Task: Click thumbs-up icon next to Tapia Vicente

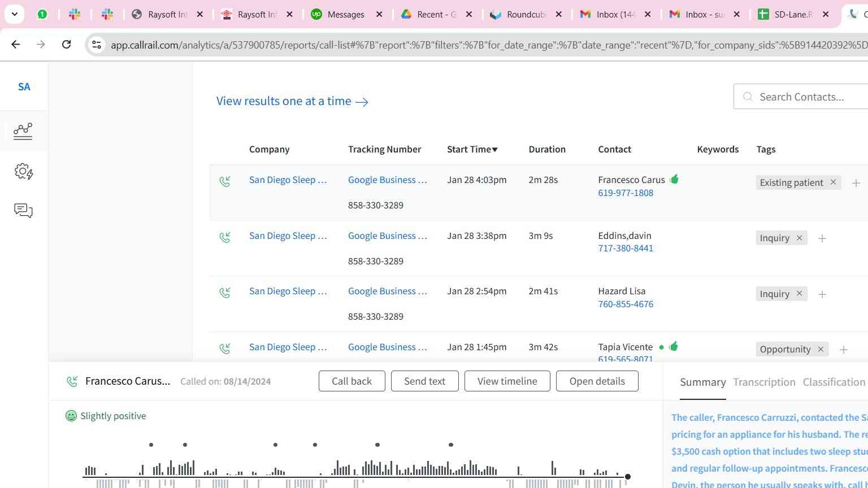Action: [673, 346]
